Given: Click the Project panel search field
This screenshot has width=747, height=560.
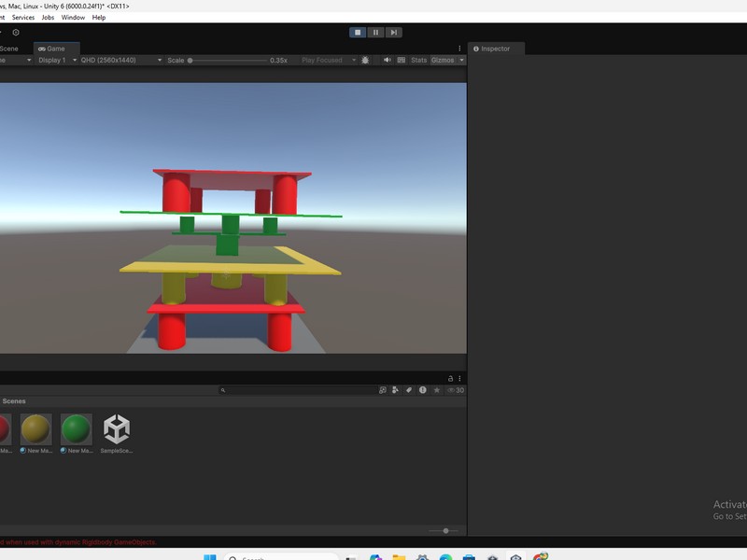Looking at the screenshot, I should click(299, 390).
